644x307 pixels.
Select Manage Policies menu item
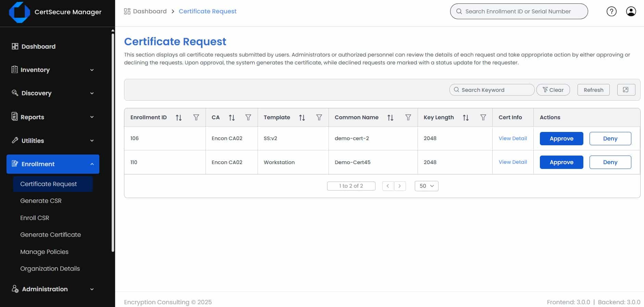click(44, 252)
